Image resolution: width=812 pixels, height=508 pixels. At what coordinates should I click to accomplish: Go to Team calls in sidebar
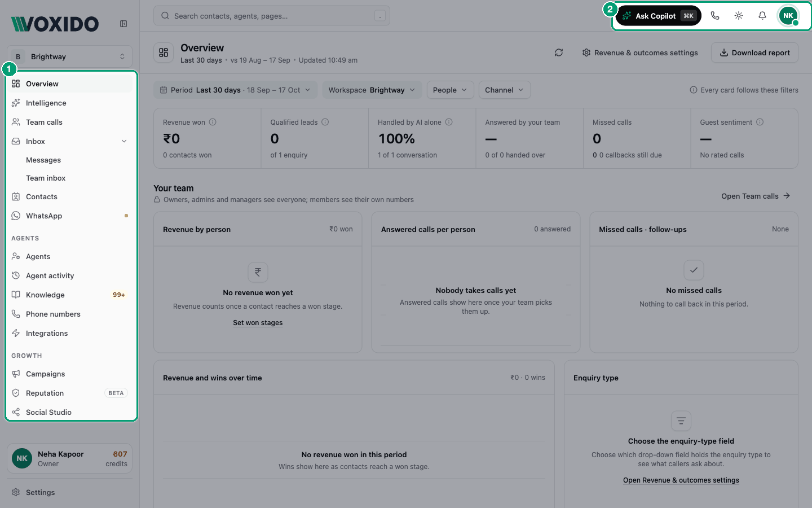[70, 122]
